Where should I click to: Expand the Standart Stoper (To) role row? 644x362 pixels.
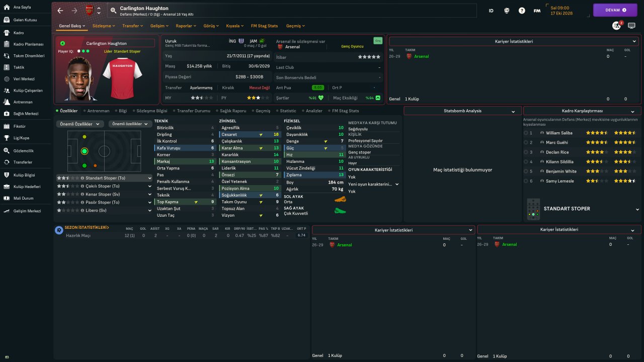pos(149,178)
